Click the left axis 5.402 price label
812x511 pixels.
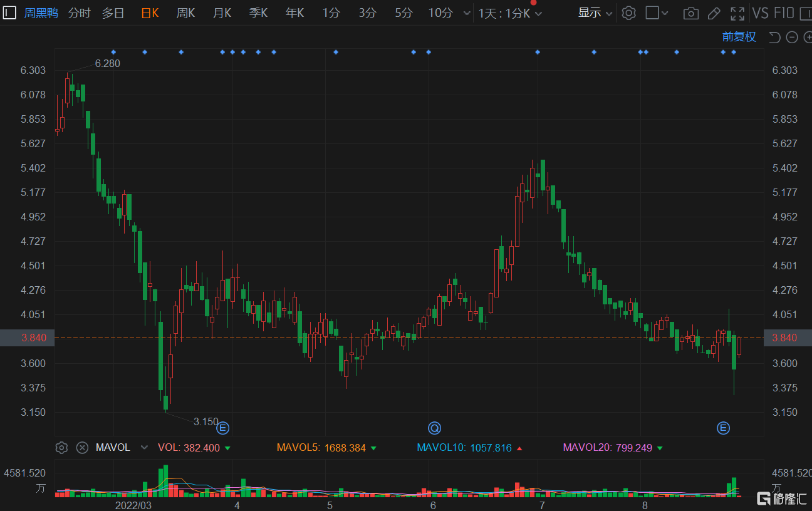(x=33, y=168)
